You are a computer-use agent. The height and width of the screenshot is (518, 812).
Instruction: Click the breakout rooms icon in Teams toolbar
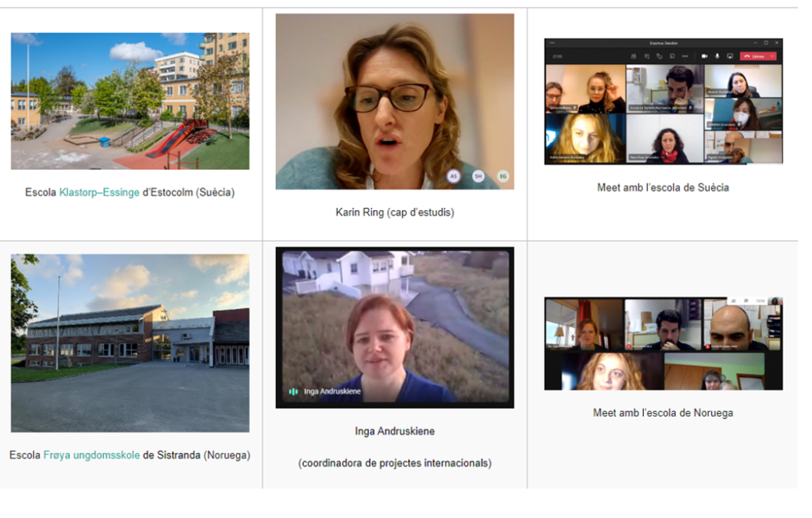tap(672, 56)
